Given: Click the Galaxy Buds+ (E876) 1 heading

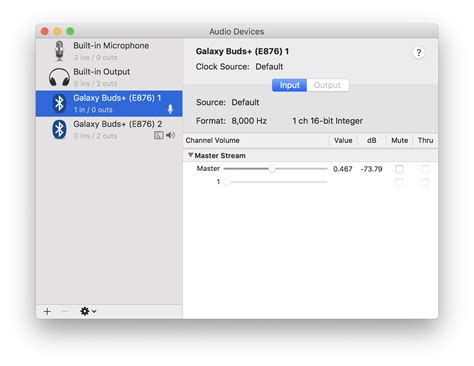Looking at the screenshot, I should click(242, 51).
